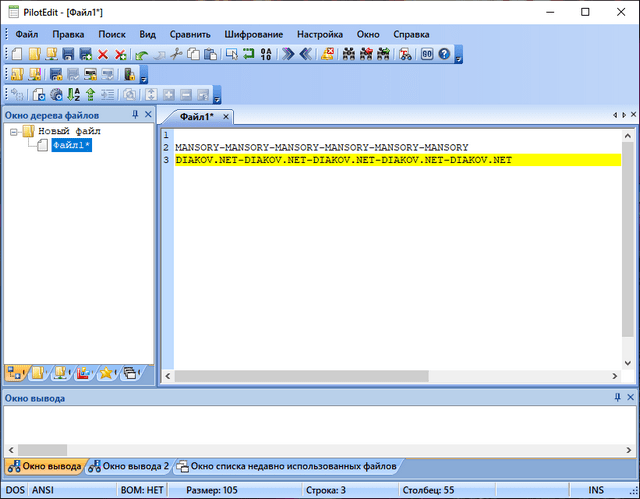Select 'Файл1*' in the file tree
The width and height of the screenshot is (640, 499).
71,145
